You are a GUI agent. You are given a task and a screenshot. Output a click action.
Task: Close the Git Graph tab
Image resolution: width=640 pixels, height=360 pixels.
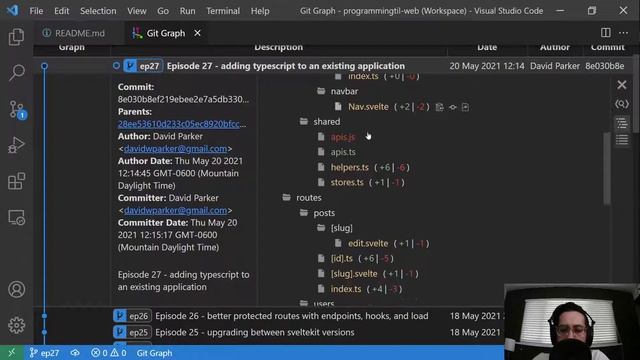198,33
